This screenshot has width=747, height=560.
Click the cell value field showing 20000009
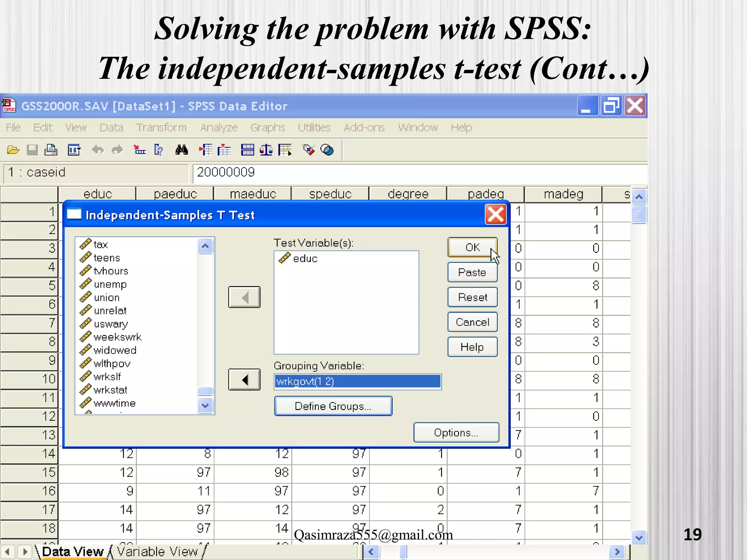(420, 173)
